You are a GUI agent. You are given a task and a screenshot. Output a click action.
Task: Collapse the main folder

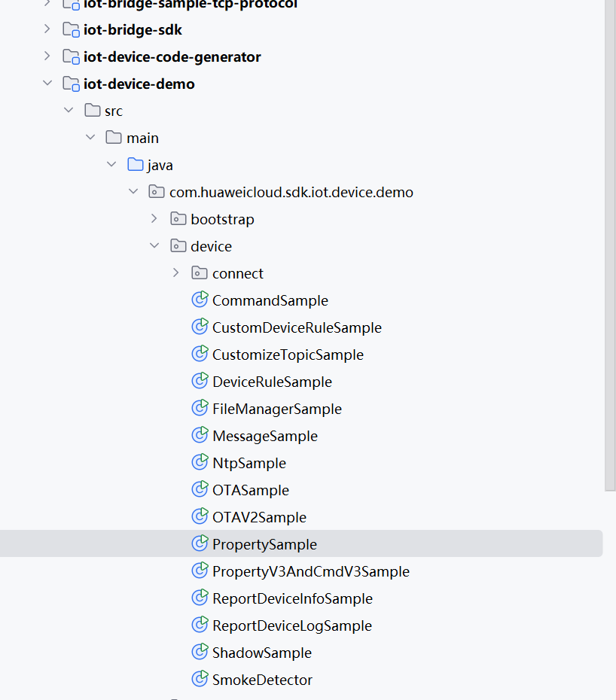pos(90,137)
